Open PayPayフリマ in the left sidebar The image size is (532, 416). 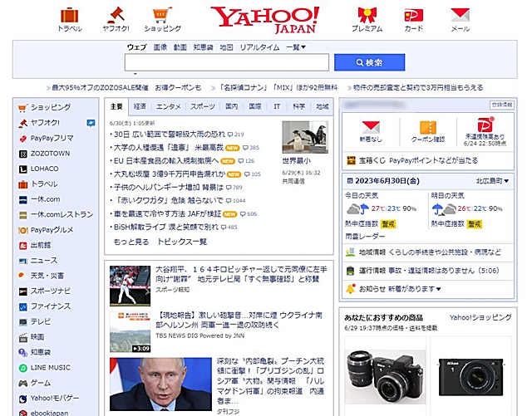[x=52, y=138]
